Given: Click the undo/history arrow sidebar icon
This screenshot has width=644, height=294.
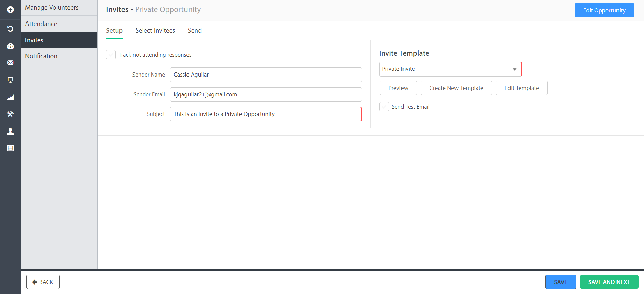Looking at the screenshot, I should tap(10, 29).
